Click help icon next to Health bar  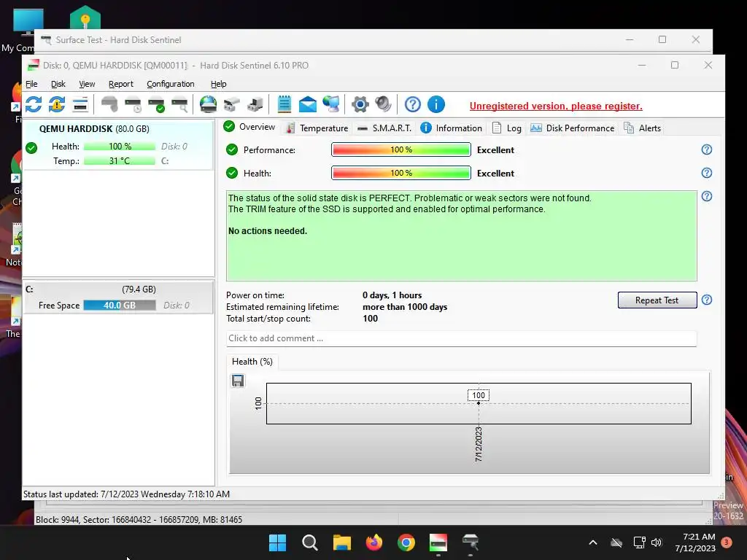(706, 173)
